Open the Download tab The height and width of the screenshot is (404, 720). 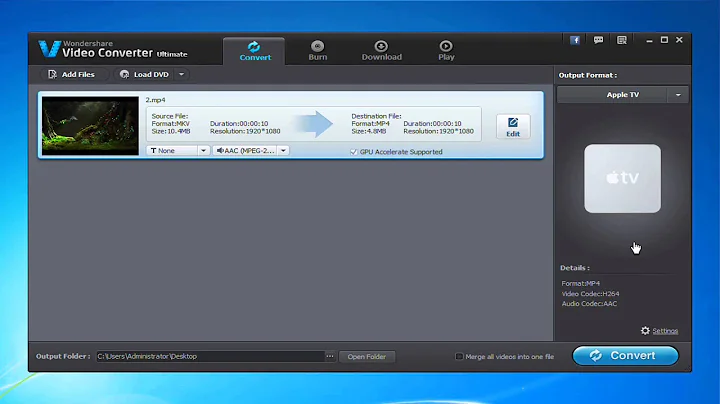coord(381,51)
